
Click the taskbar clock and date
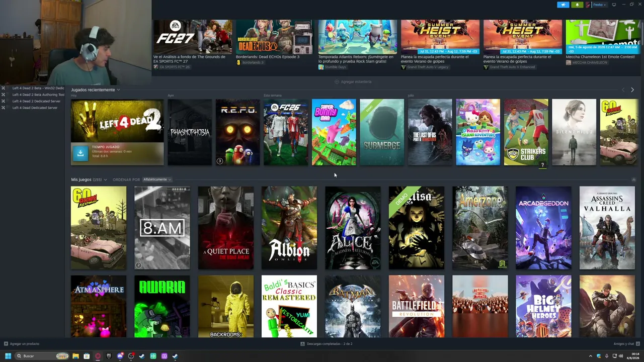(632, 356)
